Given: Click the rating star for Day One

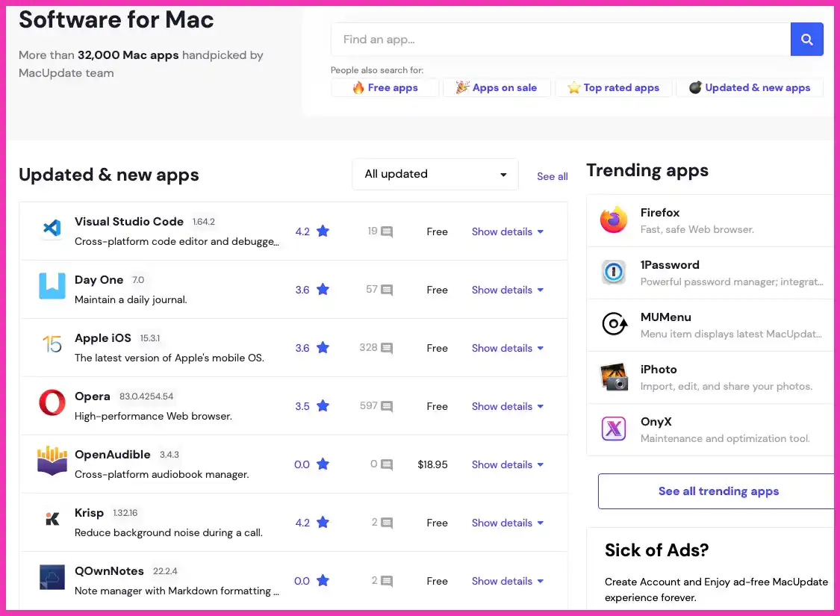Looking at the screenshot, I should point(323,290).
